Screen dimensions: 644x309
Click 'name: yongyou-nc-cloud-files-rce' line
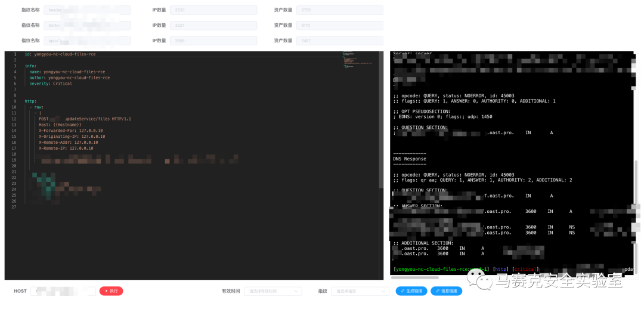click(67, 72)
